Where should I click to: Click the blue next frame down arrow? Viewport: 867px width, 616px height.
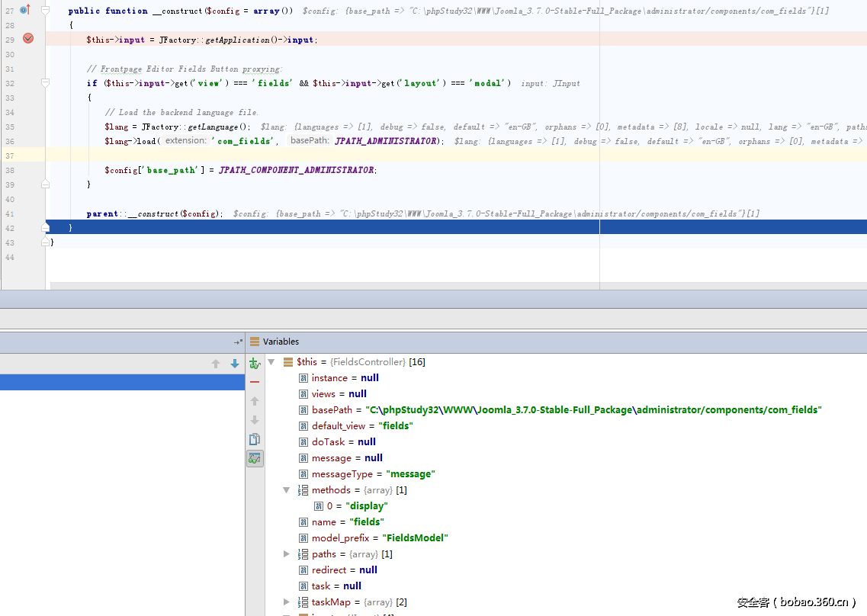[235, 364]
